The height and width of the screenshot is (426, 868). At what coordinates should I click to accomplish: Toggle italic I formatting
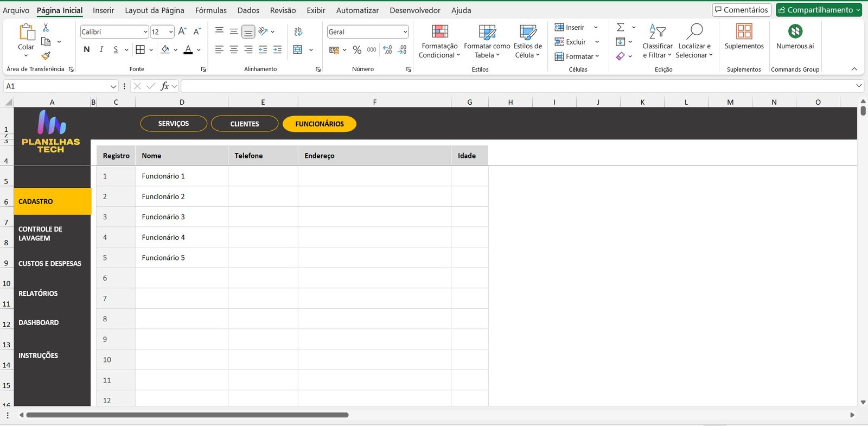tap(101, 49)
